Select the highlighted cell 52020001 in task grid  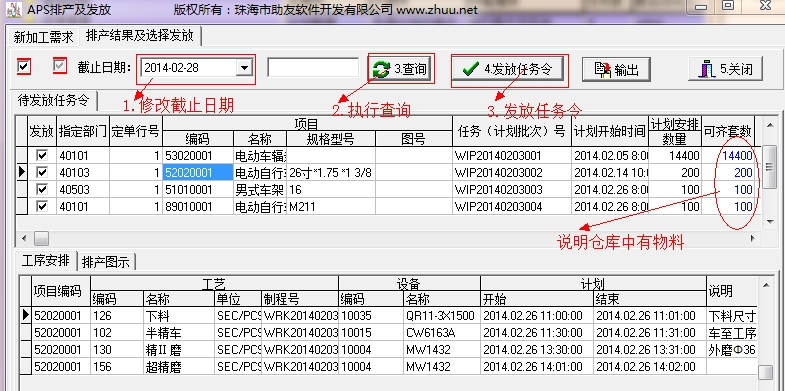click(198, 173)
